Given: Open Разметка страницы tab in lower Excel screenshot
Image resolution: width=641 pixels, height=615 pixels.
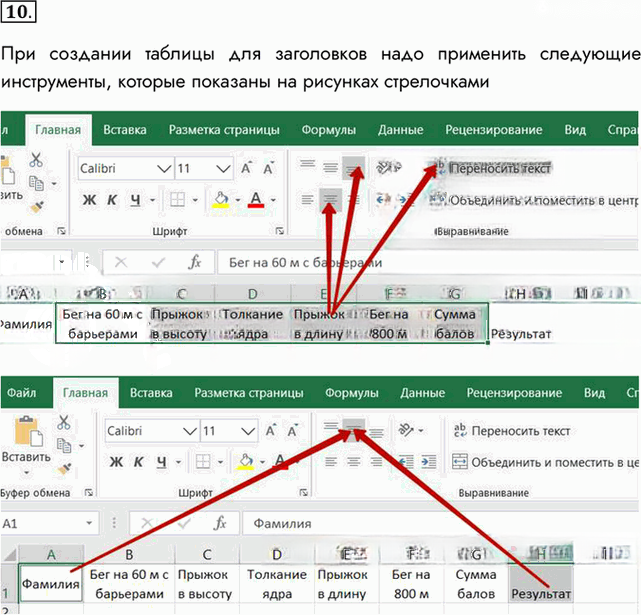Looking at the screenshot, I should (x=249, y=393).
